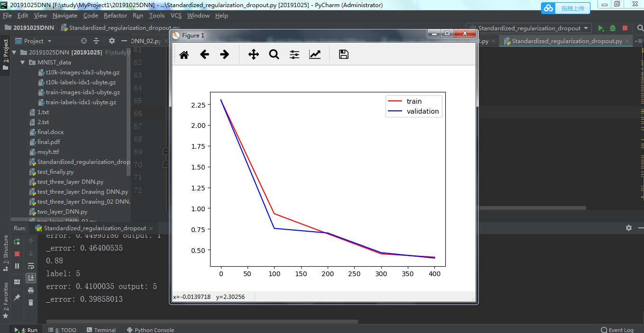Screen dimensions: 644x333
Task: Reset the plot view with Home icon
Action: point(184,55)
